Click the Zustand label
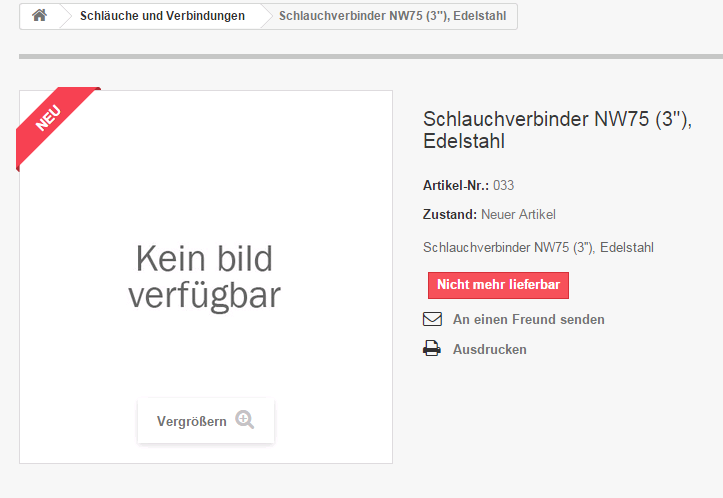The height and width of the screenshot is (498, 723). [450, 215]
